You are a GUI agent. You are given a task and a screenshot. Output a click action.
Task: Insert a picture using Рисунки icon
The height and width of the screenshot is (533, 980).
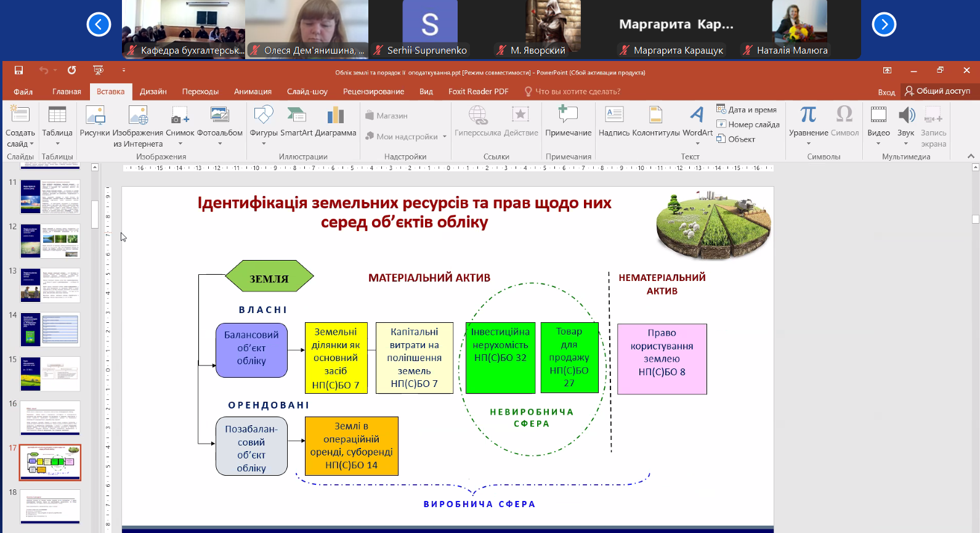[94, 116]
